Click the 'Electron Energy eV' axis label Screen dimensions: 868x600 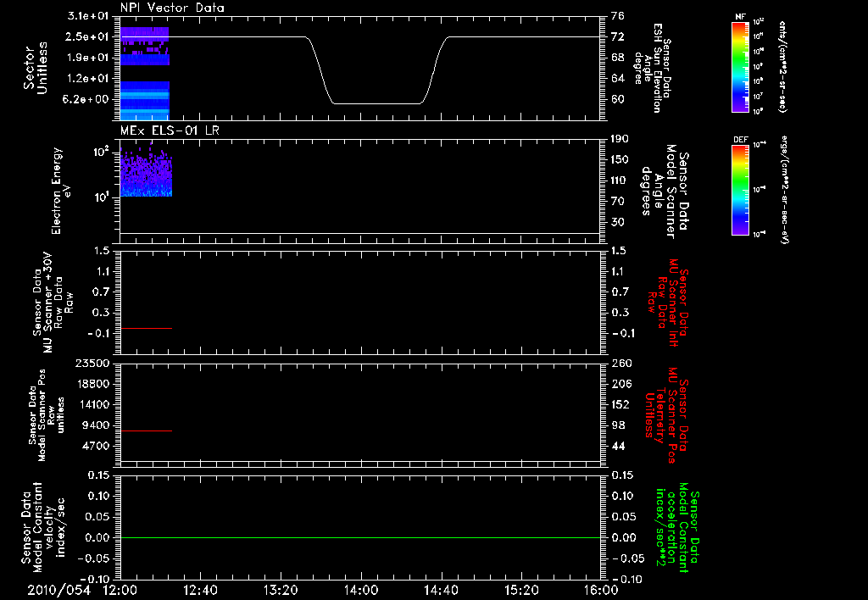61,191
